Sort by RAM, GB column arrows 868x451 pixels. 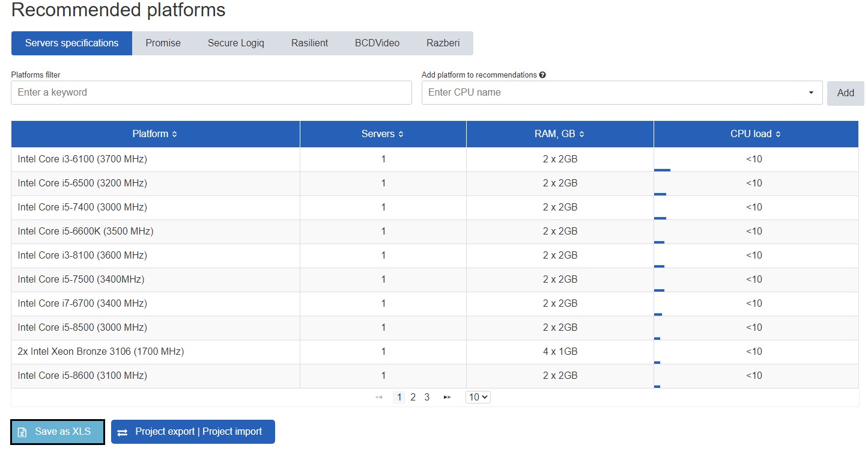[x=581, y=134]
